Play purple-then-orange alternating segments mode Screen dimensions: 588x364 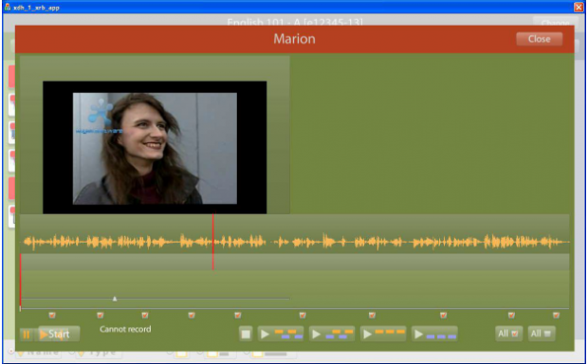coord(332,334)
